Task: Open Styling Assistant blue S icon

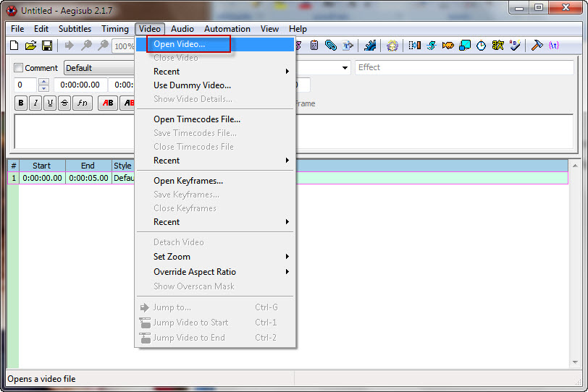Action: [432, 46]
